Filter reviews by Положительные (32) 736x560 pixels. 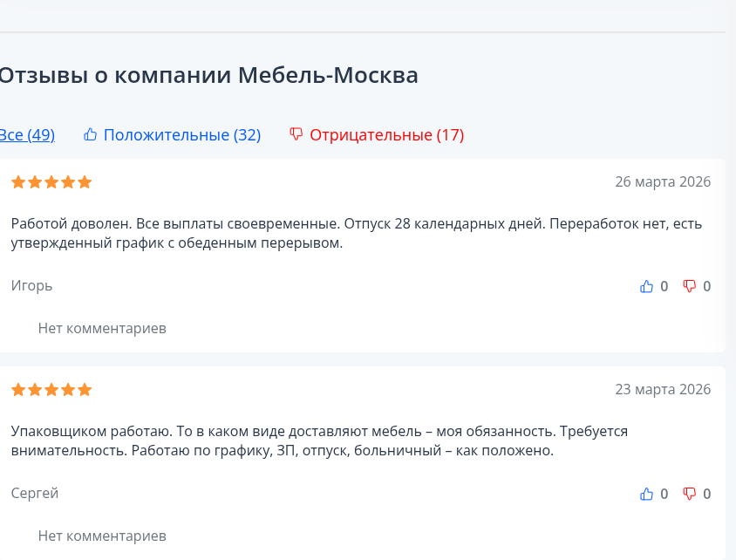coord(182,135)
